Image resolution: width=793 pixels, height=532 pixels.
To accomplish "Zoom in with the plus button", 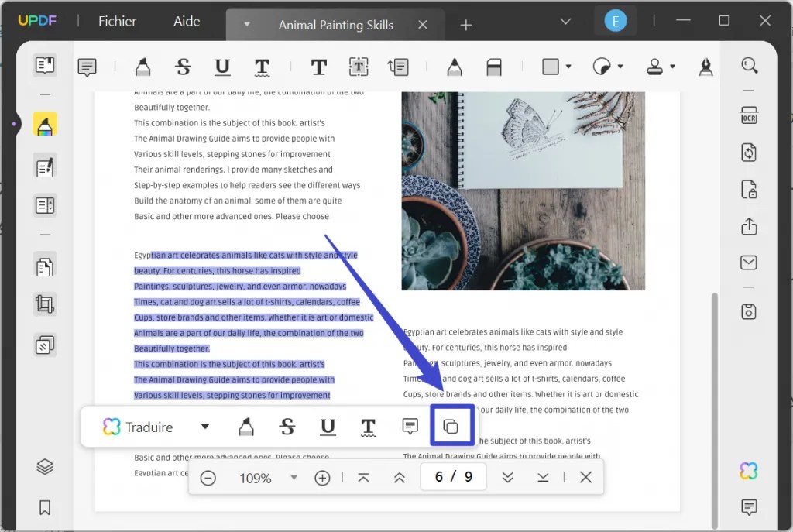I will [322, 477].
